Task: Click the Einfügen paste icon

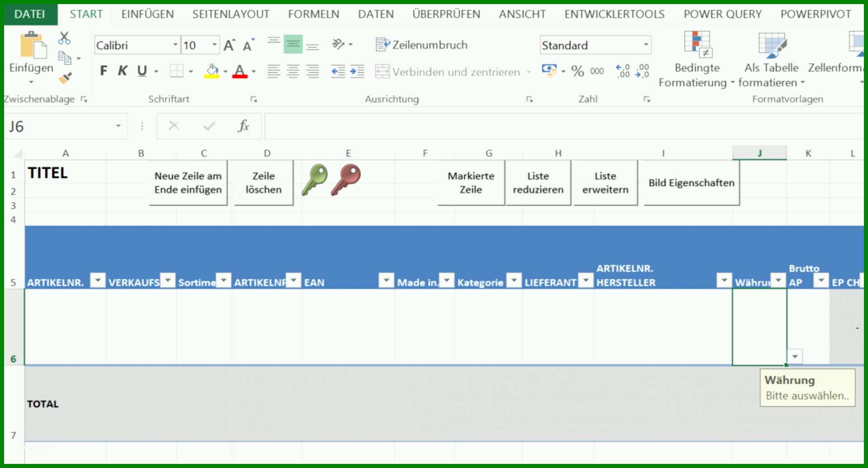Action: click(33, 45)
